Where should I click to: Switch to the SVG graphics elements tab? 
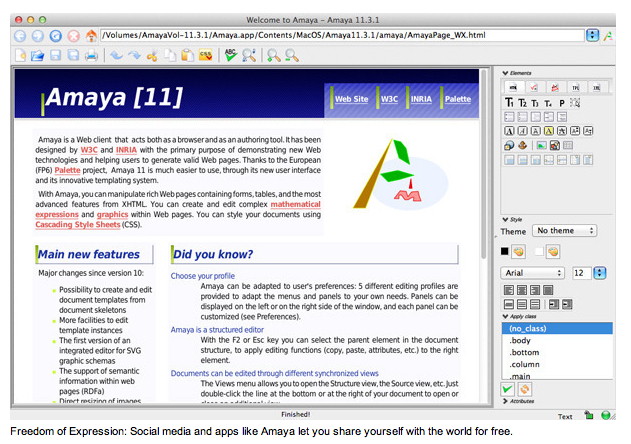pos(555,87)
